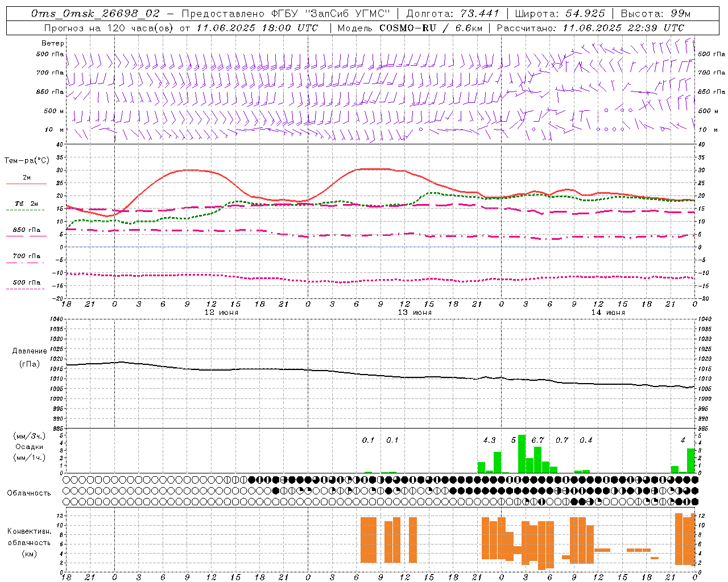Click the precipitation total "0.7"
The image size is (728, 582).
[x=562, y=440]
